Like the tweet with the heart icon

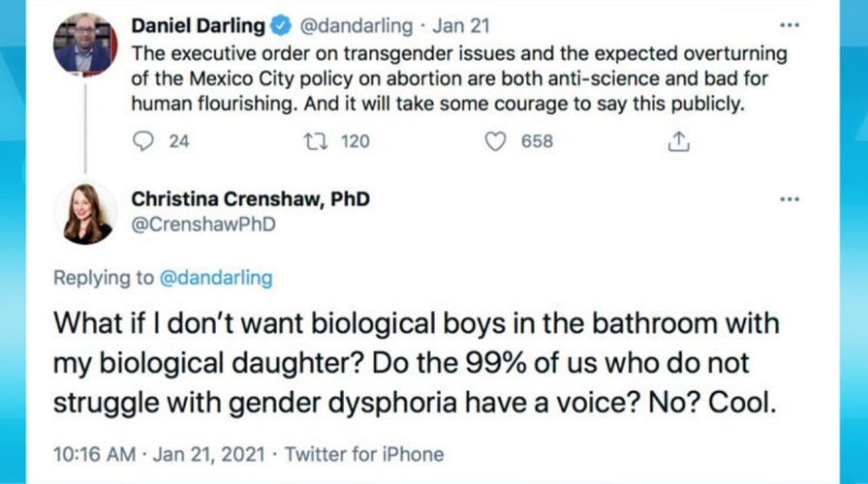496,141
